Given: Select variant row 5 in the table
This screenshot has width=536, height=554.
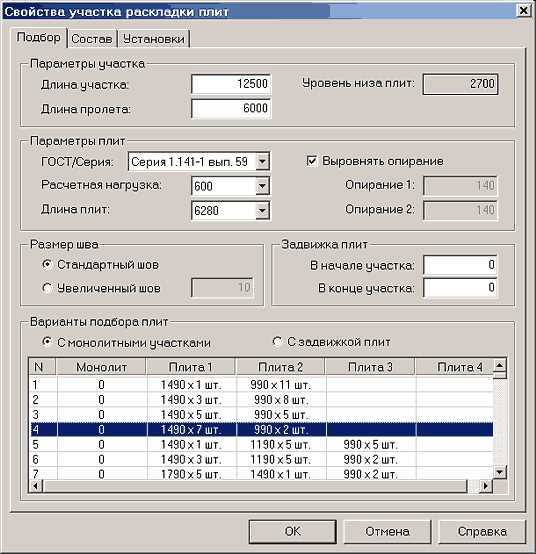Looking at the screenshot, I should click(261, 444).
